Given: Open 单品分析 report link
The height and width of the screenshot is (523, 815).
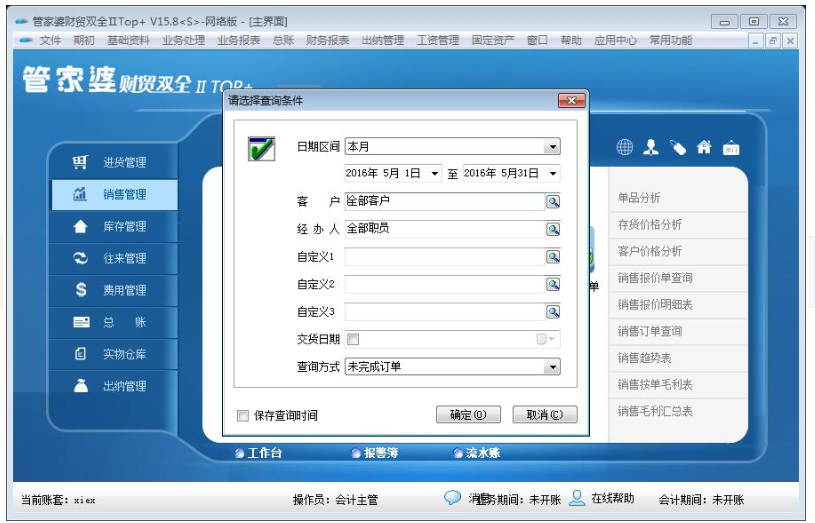Looking at the screenshot, I should click(639, 198).
